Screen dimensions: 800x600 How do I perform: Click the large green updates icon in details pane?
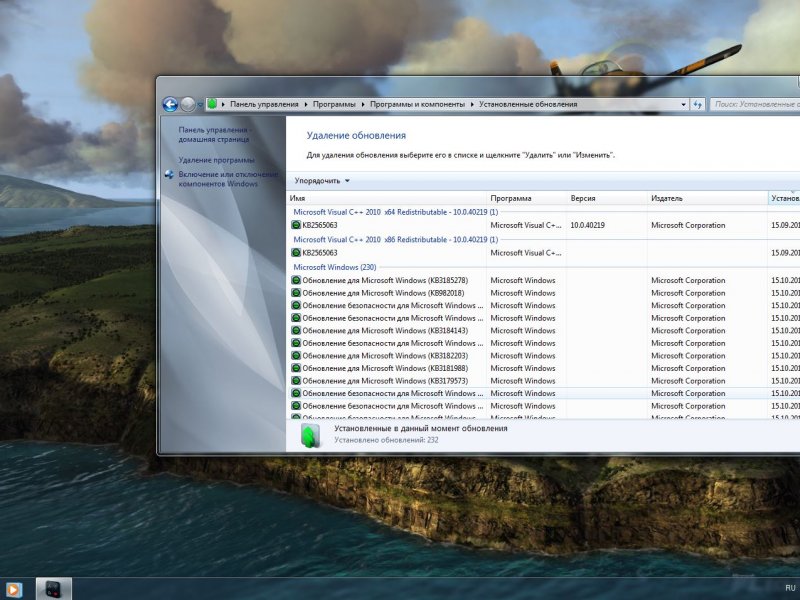pos(311,436)
